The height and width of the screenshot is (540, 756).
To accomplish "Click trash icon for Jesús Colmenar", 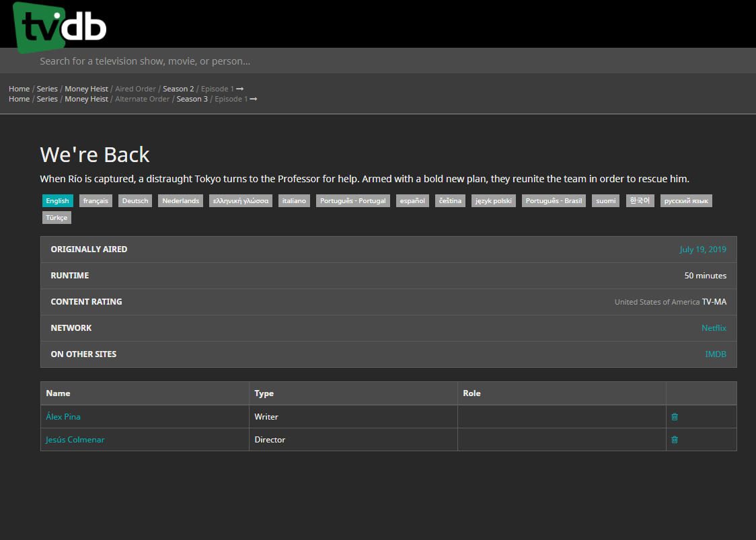I will tap(675, 440).
